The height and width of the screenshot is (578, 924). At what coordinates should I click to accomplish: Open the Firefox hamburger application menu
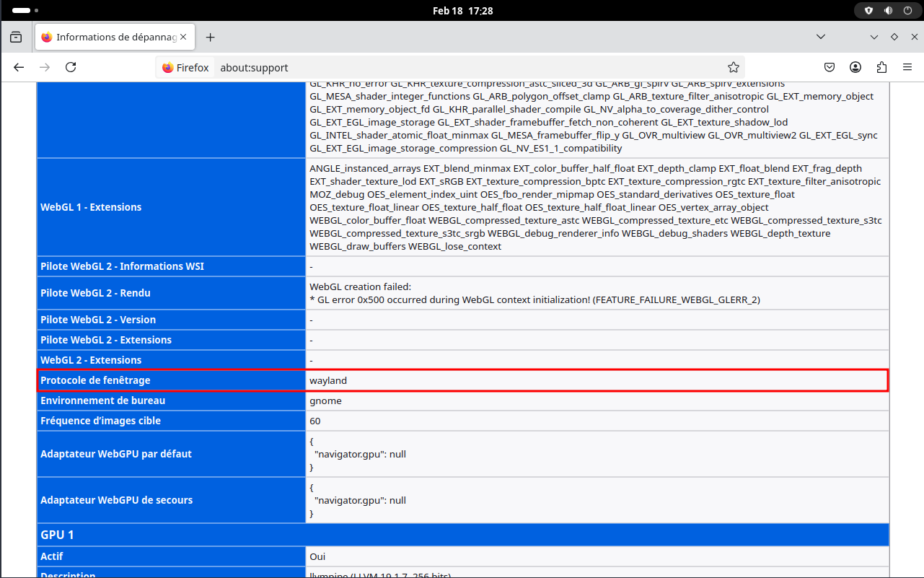pyautogui.click(x=907, y=67)
